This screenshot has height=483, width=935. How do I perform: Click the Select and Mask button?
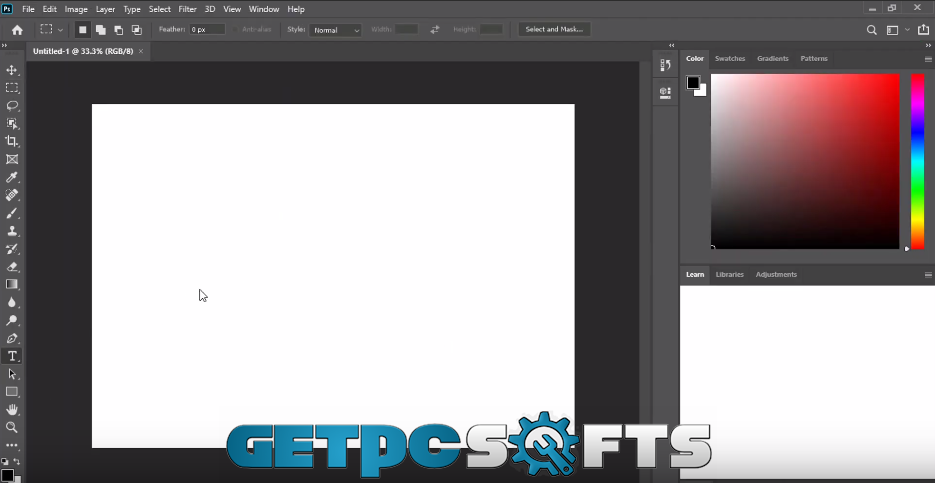(x=554, y=29)
